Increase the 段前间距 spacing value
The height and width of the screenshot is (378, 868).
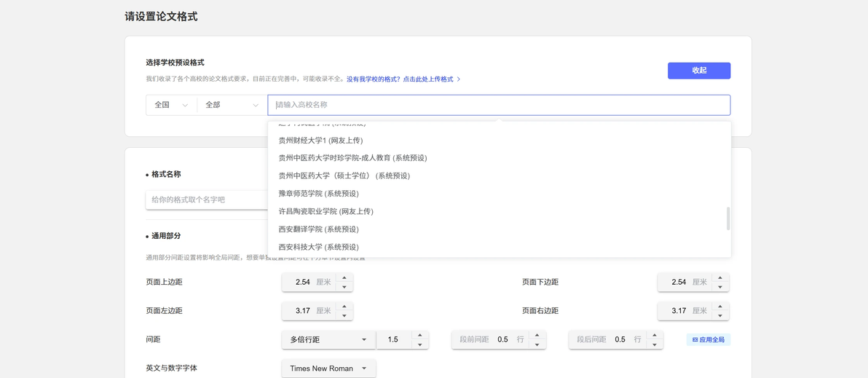[x=537, y=335]
